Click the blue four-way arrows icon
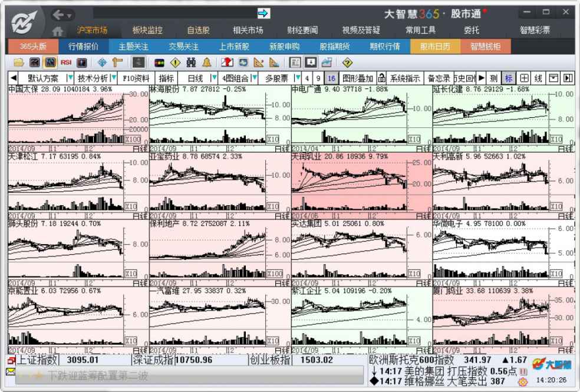Viewport: 580px width, 392px height. point(102,62)
